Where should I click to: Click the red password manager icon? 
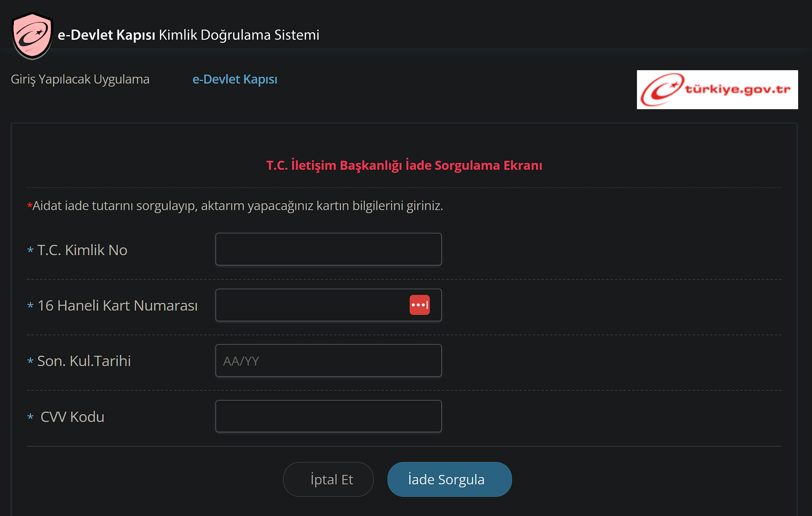(x=419, y=305)
